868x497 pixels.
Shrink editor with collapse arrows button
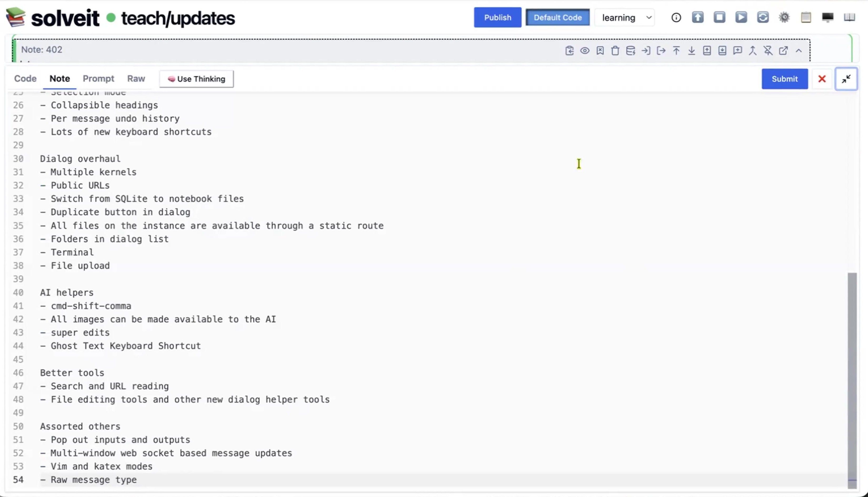[x=846, y=79]
